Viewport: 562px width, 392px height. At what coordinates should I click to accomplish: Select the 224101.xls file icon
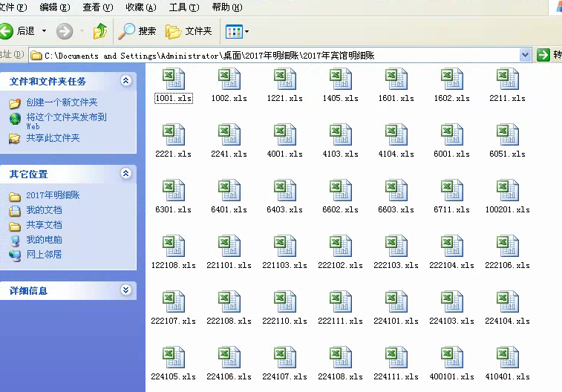tap(396, 301)
